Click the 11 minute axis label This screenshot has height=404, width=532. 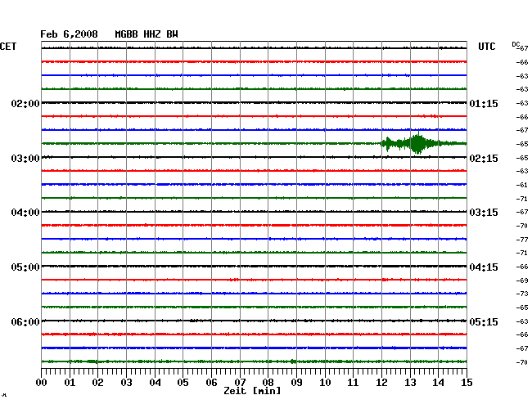(x=353, y=382)
